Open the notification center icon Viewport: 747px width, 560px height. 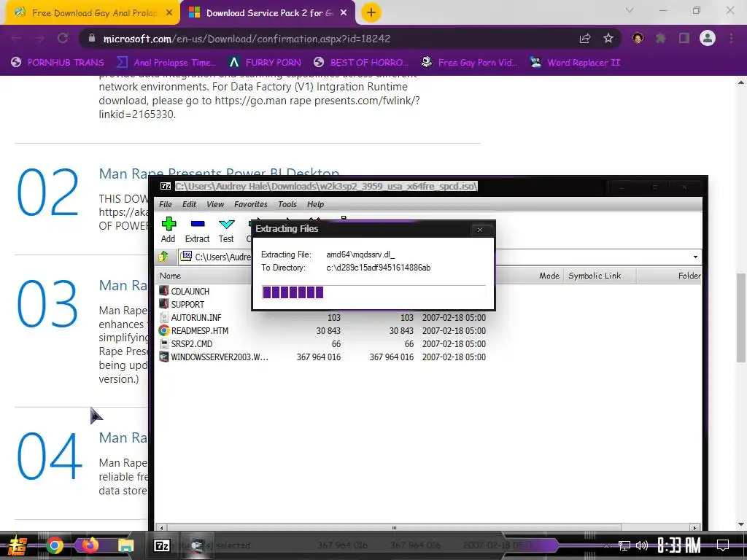pyautogui.click(x=723, y=545)
